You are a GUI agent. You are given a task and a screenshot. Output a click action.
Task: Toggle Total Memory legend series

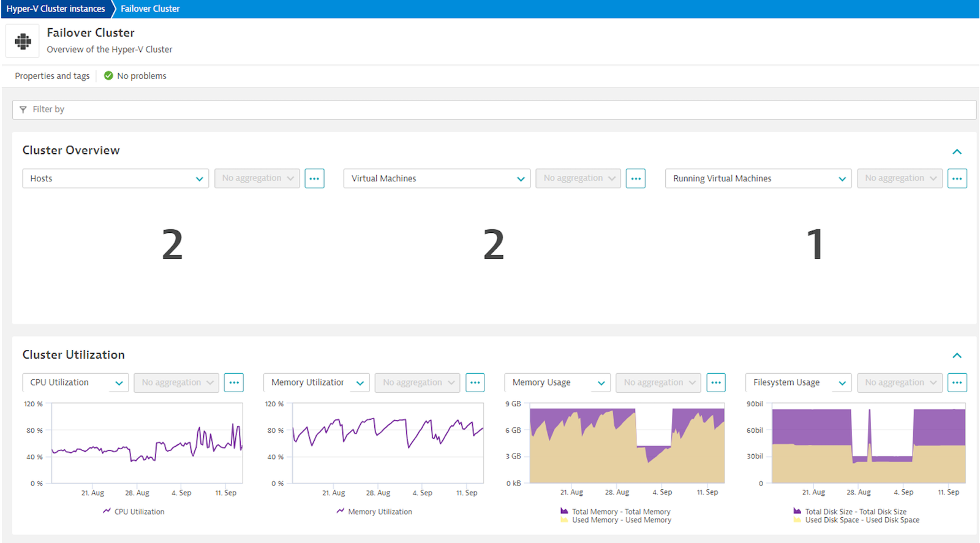[616, 512]
